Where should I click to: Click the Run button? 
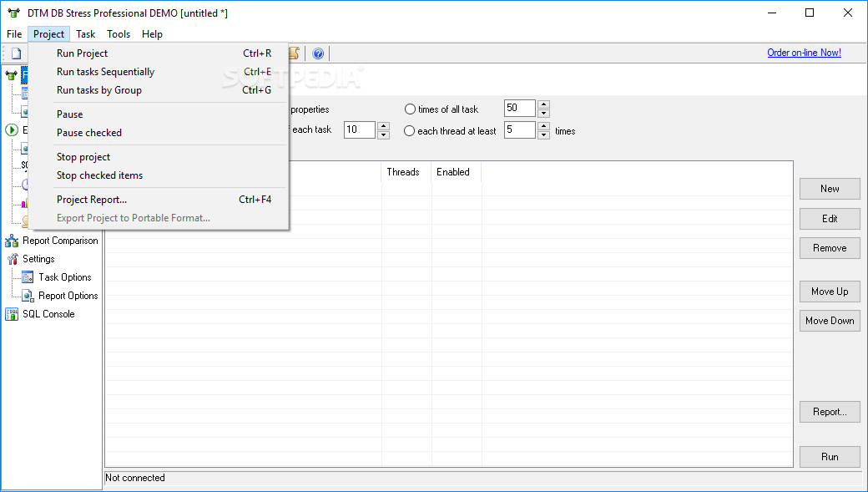point(830,457)
